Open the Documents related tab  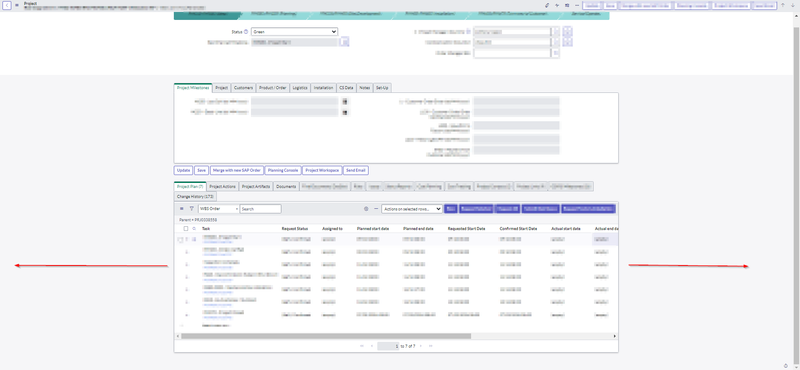point(286,186)
